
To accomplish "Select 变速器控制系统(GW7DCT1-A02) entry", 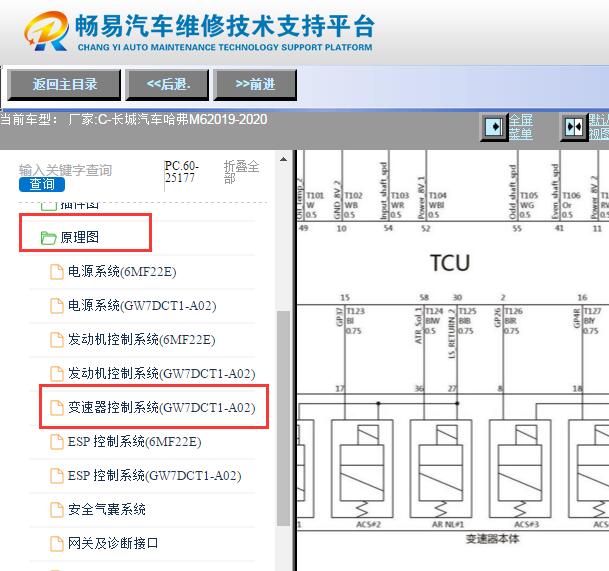I will tap(162, 407).
